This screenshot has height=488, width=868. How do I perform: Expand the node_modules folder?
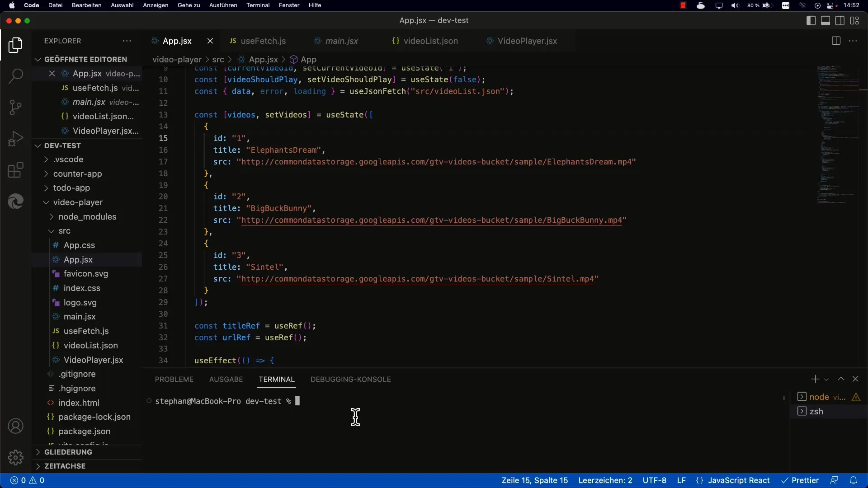(87, 216)
